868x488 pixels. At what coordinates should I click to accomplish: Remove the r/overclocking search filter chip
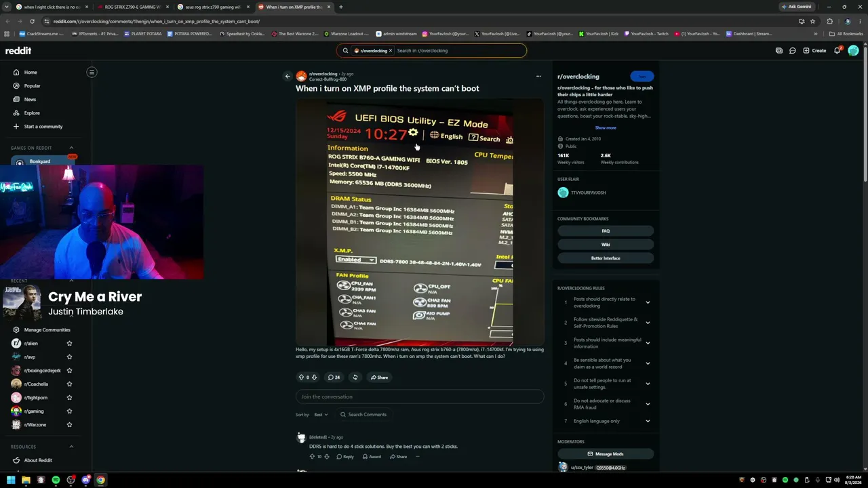[x=391, y=51]
